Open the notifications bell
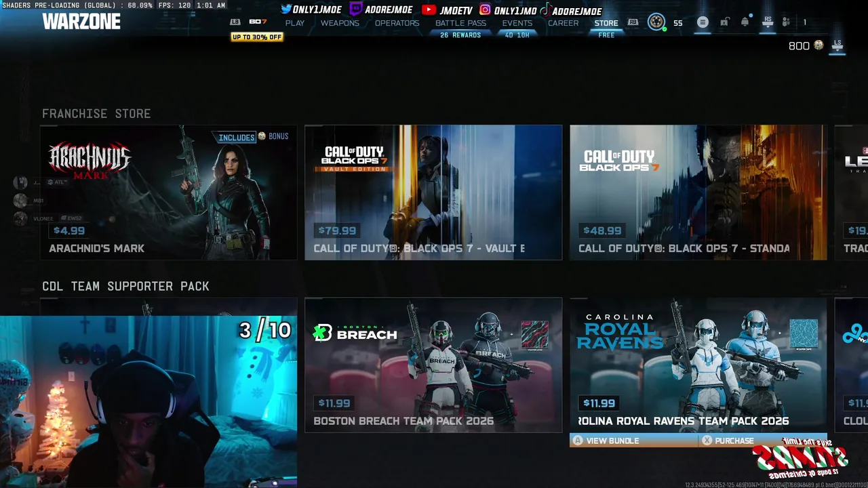868x488 pixels. (x=745, y=22)
